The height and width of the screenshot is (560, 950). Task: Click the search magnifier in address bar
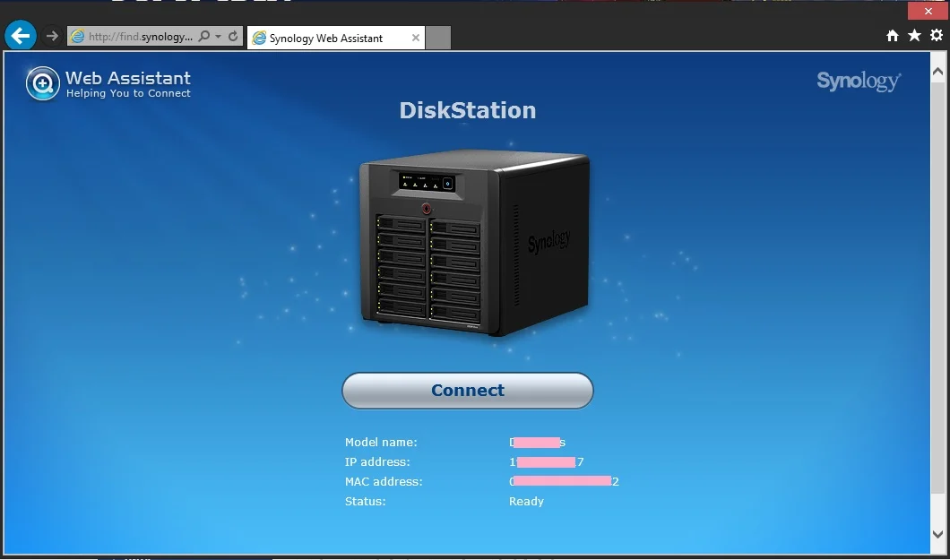pos(204,37)
